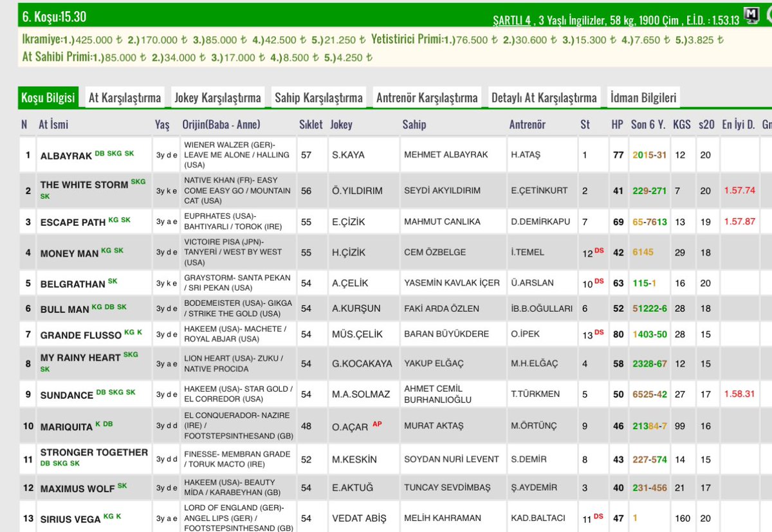This screenshot has height=532, width=772.
Task: Open BULL MAN horse page
Action: pos(64,309)
